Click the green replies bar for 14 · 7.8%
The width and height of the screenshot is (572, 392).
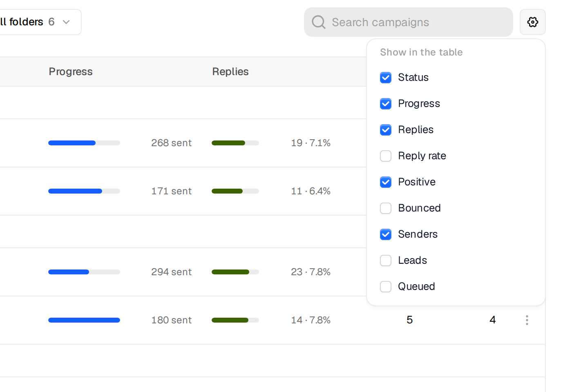pyautogui.click(x=235, y=320)
